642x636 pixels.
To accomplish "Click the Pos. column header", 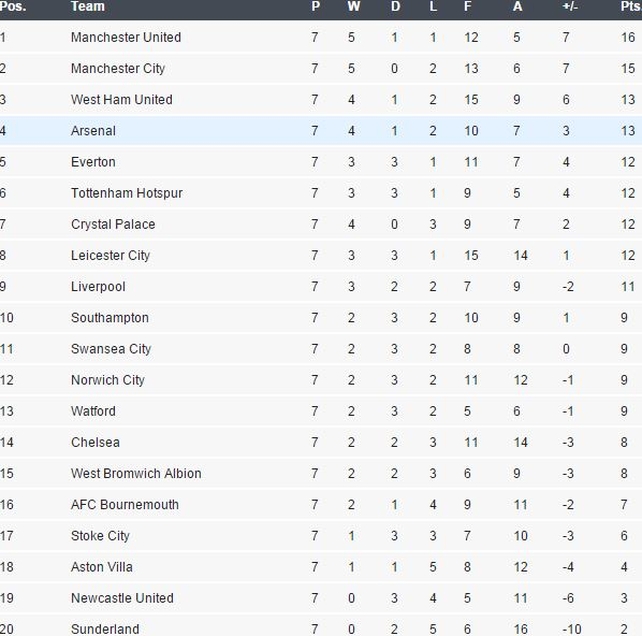I will (x=13, y=7).
